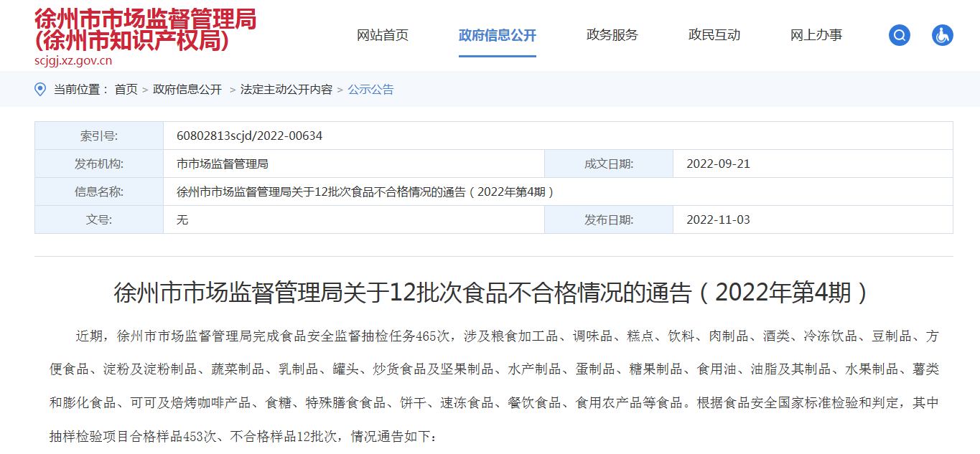The image size is (980, 454).
Task: Open the site search icon
Action: pyautogui.click(x=899, y=35)
